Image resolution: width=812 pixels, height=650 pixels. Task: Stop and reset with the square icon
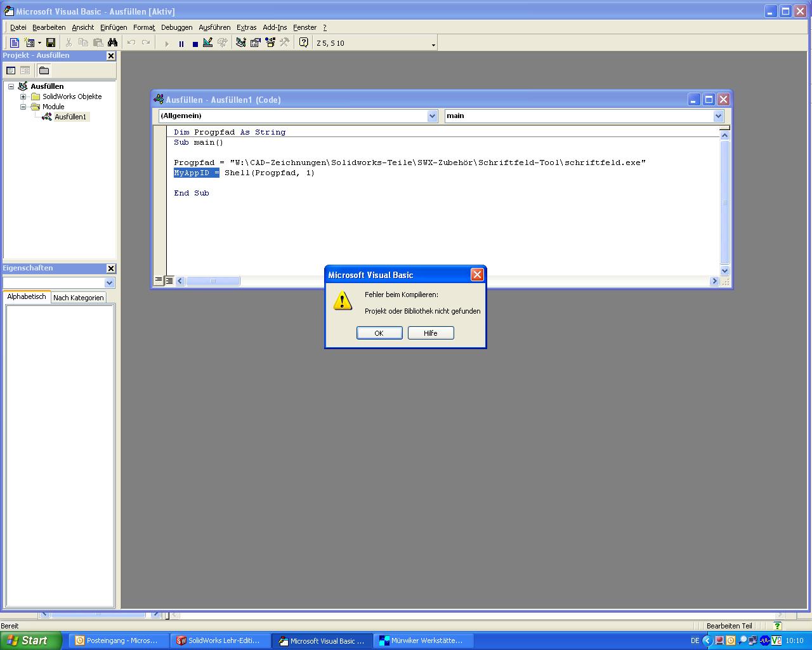pos(195,43)
